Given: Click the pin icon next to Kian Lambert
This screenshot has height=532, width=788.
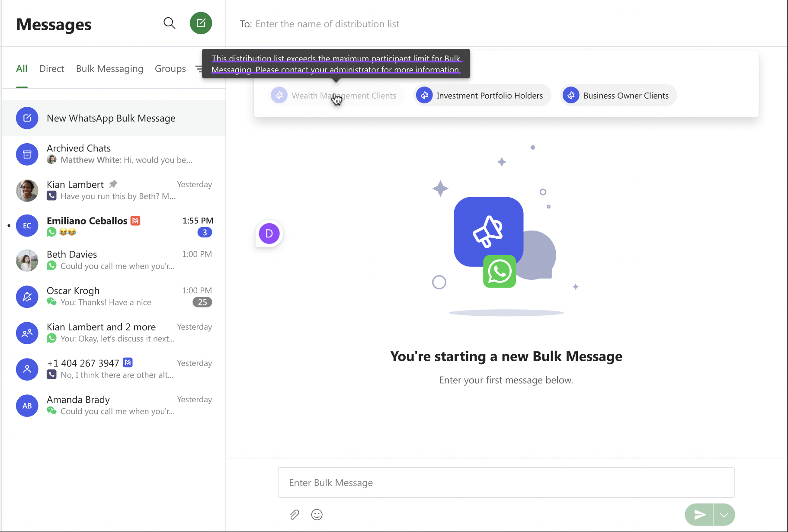Looking at the screenshot, I should 113,184.
